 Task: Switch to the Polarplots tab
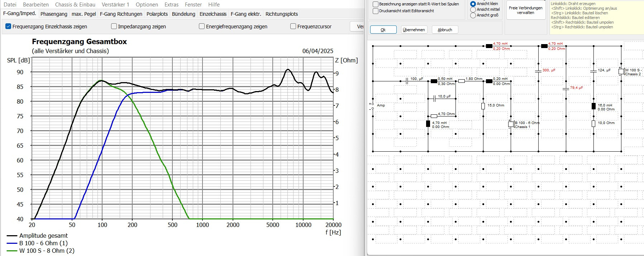click(x=157, y=14)
